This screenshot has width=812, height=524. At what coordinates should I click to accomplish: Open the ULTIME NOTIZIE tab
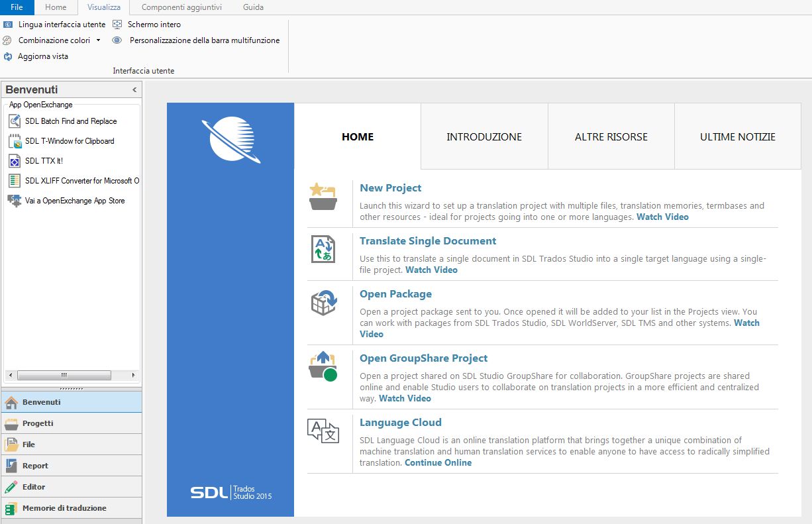(x=738, y=136)
